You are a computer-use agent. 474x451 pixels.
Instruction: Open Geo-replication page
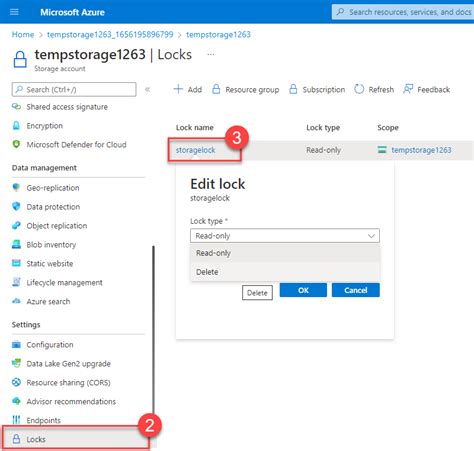(x=53, y=188)
